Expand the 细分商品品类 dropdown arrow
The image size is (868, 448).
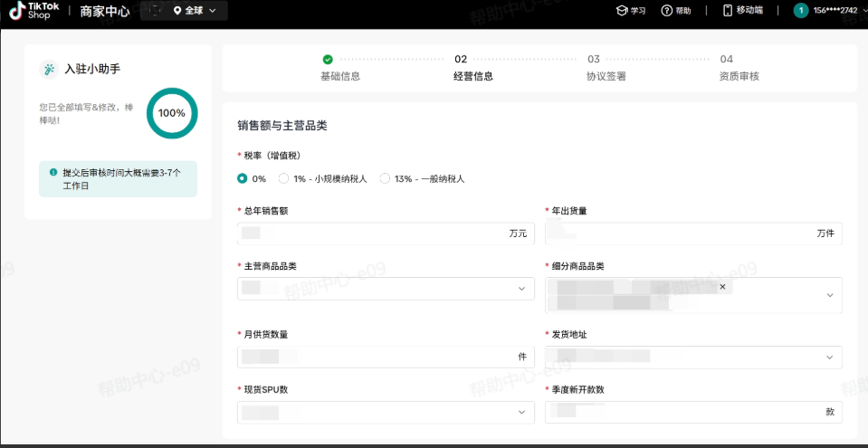coord(830,295)
